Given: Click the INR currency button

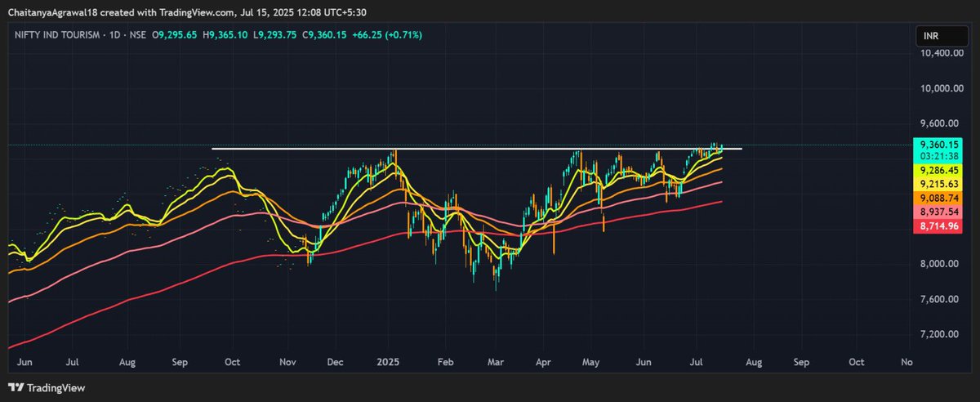Looking at the screenshot, I should tap(942, 36).
